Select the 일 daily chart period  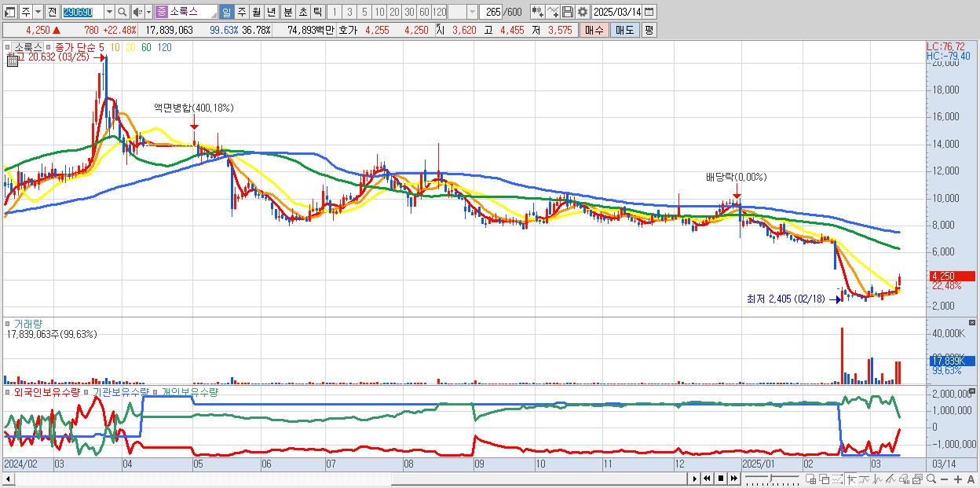pyautogui.click(x=226, y=12)
